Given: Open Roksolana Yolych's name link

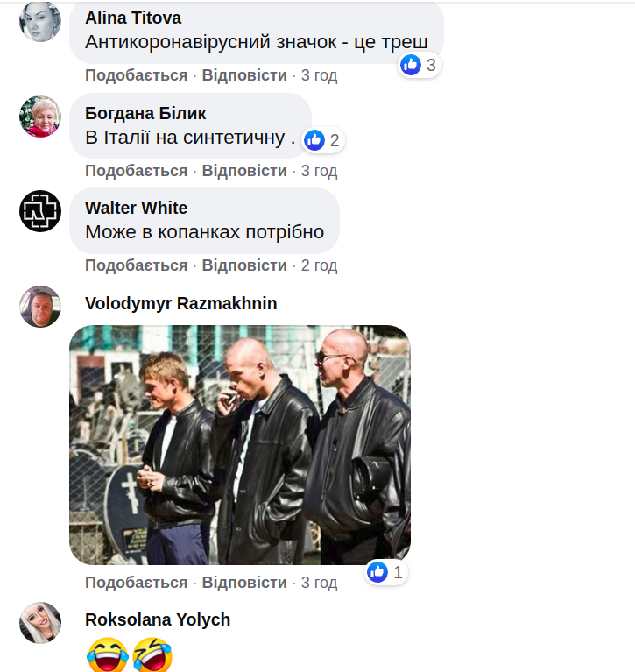Looking at the screenshot, I should tap(158, 619).
